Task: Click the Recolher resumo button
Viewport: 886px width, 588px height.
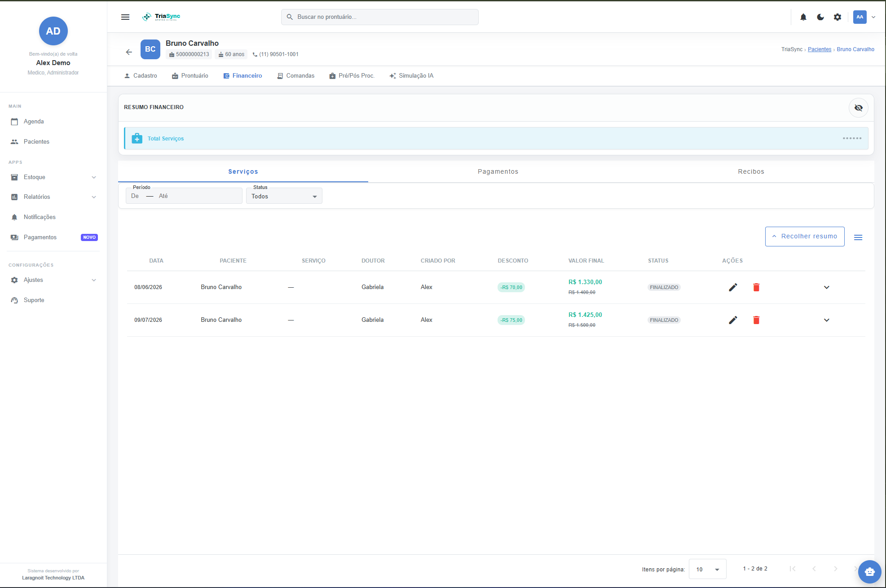Action: click(805, 237)
